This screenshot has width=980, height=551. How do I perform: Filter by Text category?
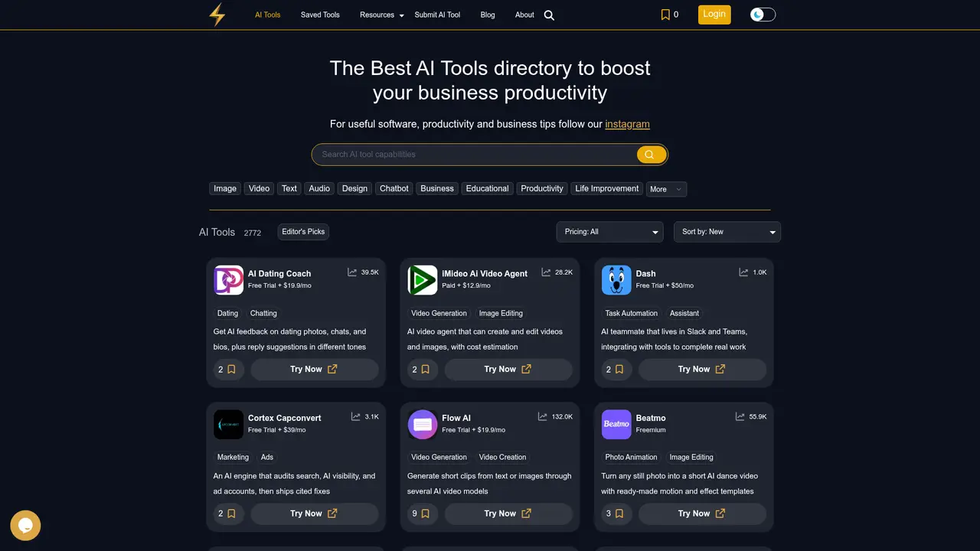tap(289, 188)
